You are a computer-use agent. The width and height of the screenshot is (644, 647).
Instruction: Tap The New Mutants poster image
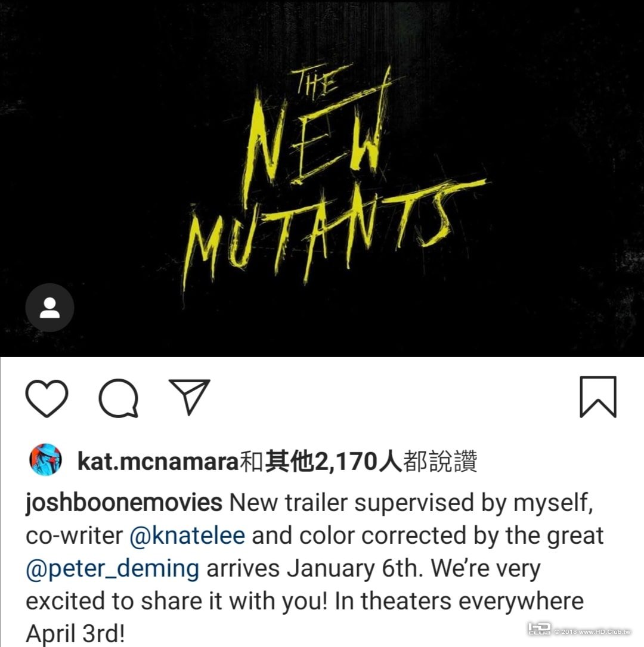[x=322, y=178]
